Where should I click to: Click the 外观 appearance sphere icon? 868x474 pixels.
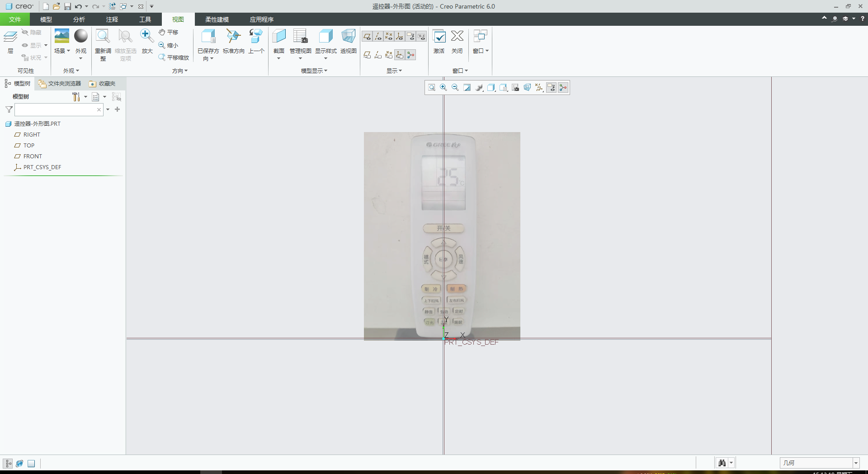(81, 36)
